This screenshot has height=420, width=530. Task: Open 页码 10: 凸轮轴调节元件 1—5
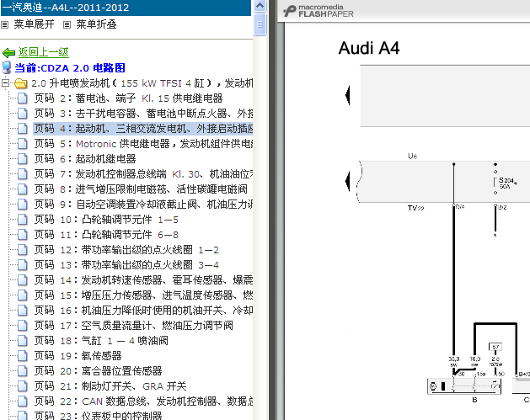[106, 220]
